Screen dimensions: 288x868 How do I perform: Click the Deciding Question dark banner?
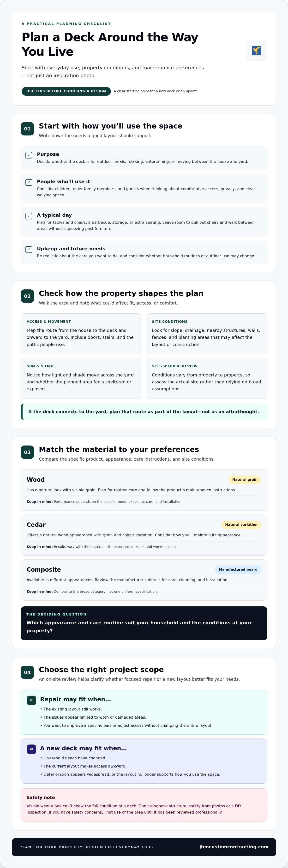coord(144,623)
